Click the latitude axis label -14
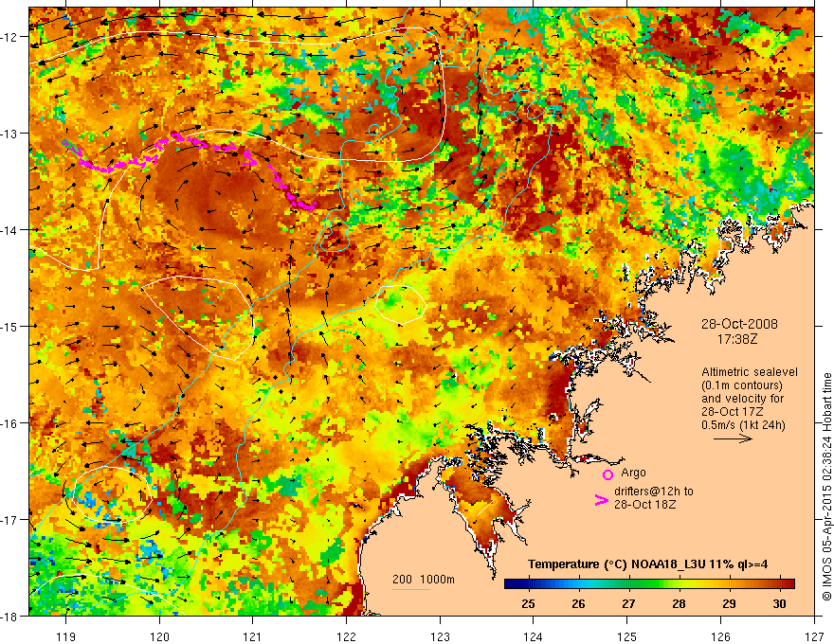The width and height of the screenshot is (834, 644). tap(9, 229)
